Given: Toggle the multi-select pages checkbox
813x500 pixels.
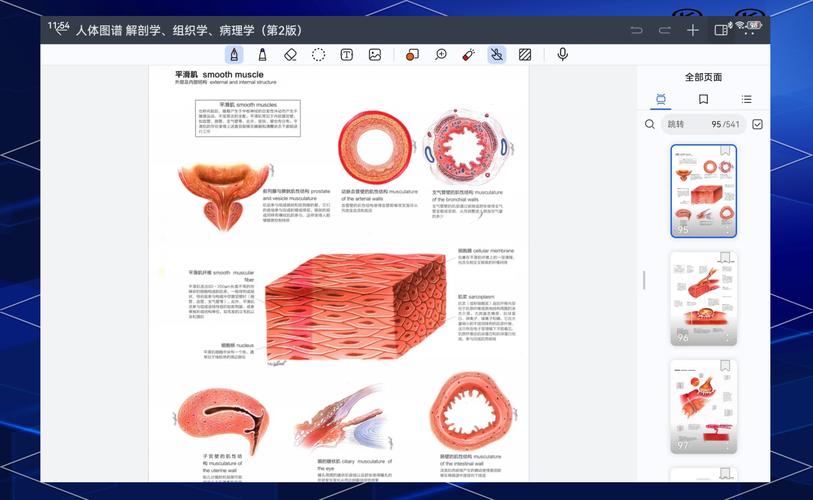Looking at the screenshot, I should click(757, 124).
